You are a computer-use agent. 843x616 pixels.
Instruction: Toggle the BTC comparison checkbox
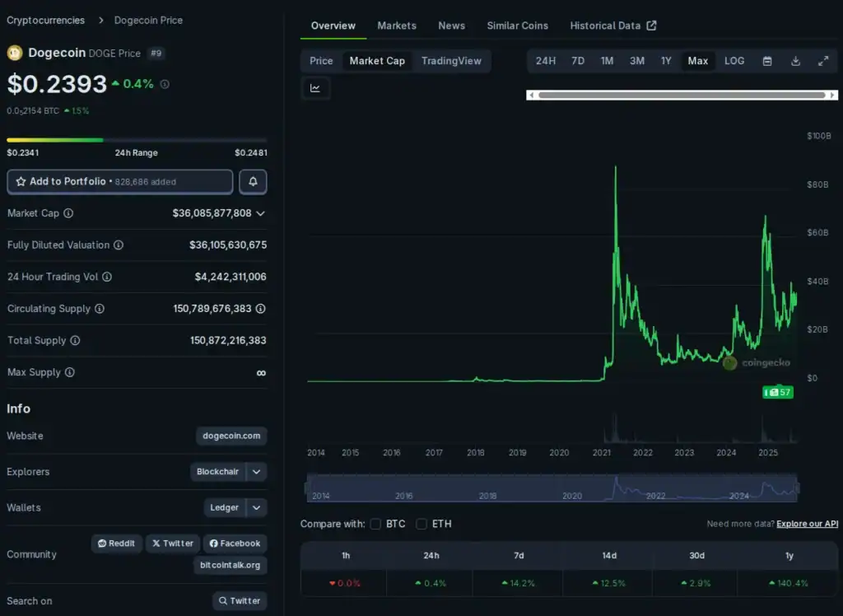pyautogui.click(x=375, y=524)
